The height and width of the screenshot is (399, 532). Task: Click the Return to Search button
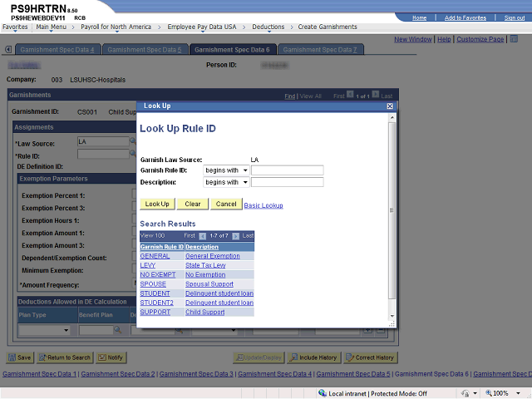point(65,357)
